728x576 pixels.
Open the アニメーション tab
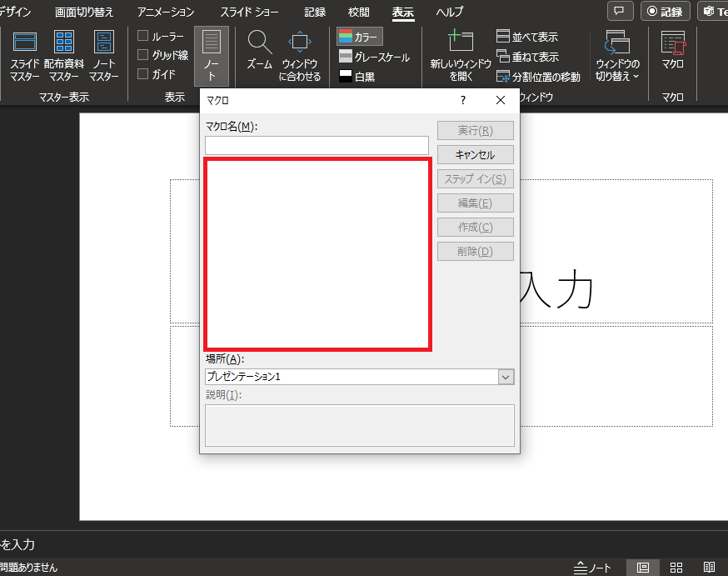click(165, 13)
